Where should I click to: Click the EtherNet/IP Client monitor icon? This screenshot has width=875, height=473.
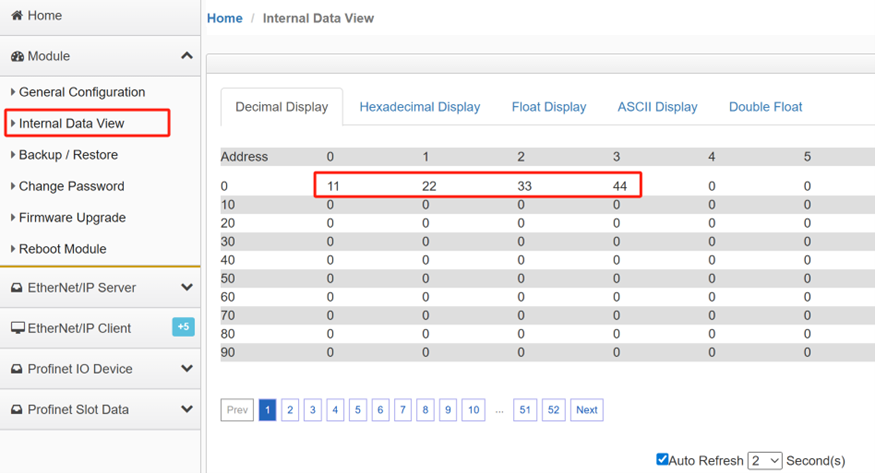pos(18,328)
